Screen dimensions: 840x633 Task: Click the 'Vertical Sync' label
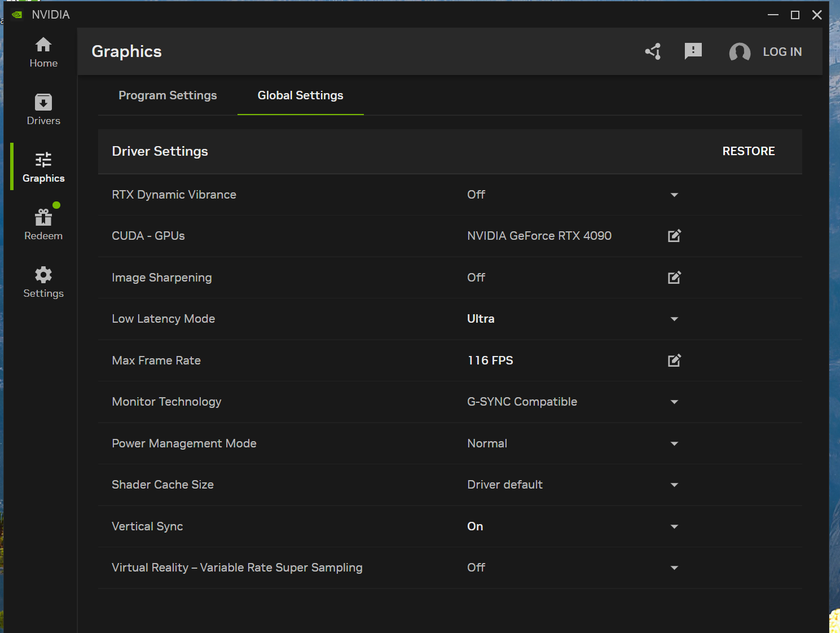[x=147, y=526]
